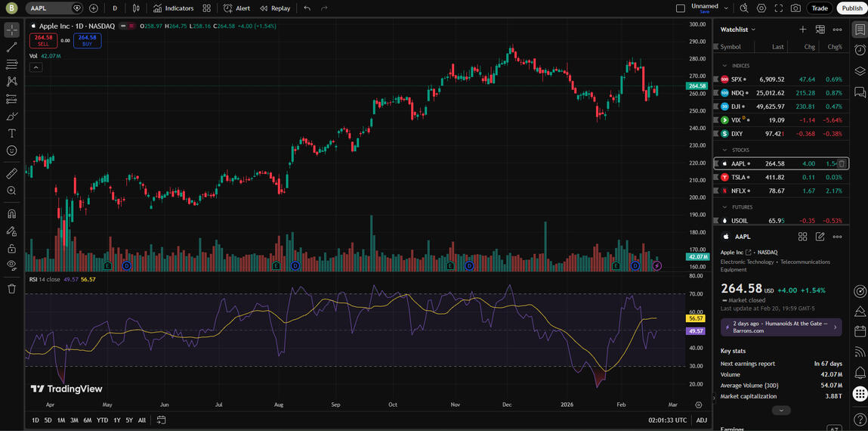The width and height of the screenshot is (868, 431).
Task: Select the 1Y time range
Action: point(117,420)
